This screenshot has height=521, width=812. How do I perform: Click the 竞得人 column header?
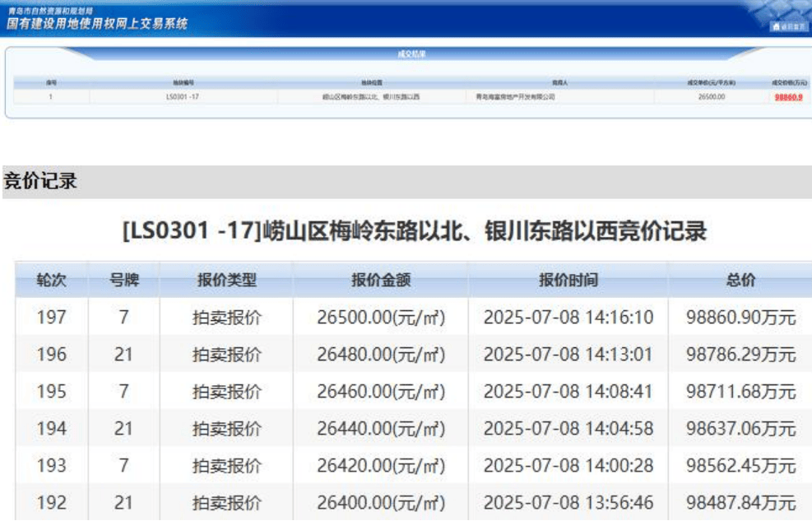pos(559,83)
